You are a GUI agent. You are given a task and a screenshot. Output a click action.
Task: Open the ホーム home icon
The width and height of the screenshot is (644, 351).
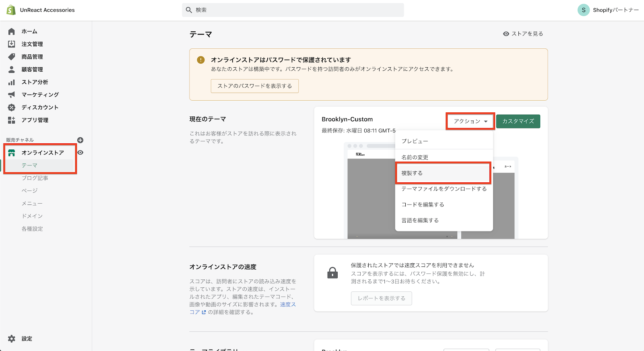(12, 31)
